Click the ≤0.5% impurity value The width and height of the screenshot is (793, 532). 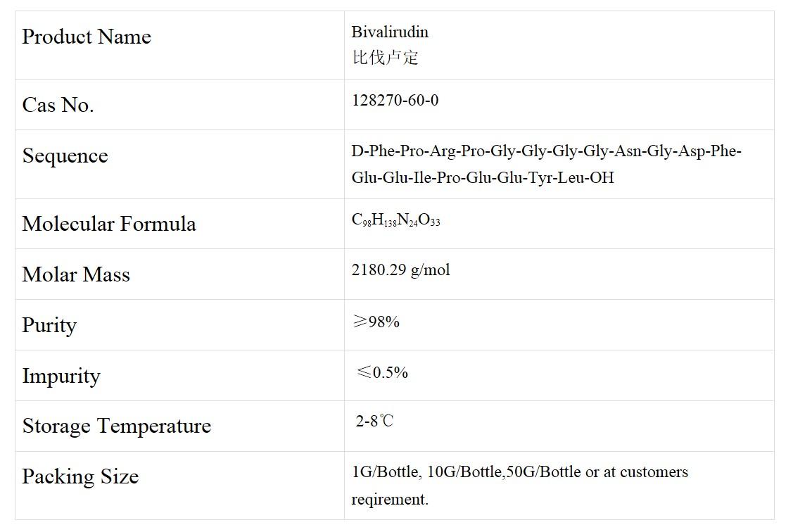382,372
